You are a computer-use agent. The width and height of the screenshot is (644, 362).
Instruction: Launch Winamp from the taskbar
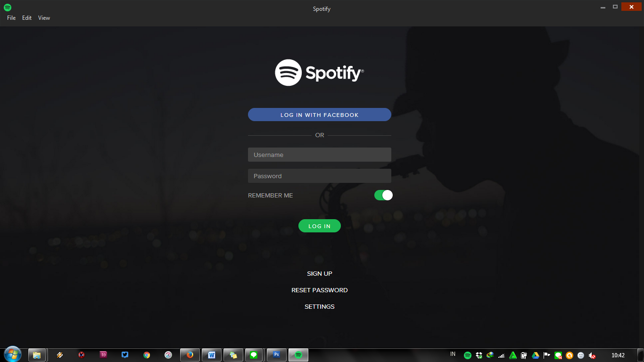tap(60, 355)
